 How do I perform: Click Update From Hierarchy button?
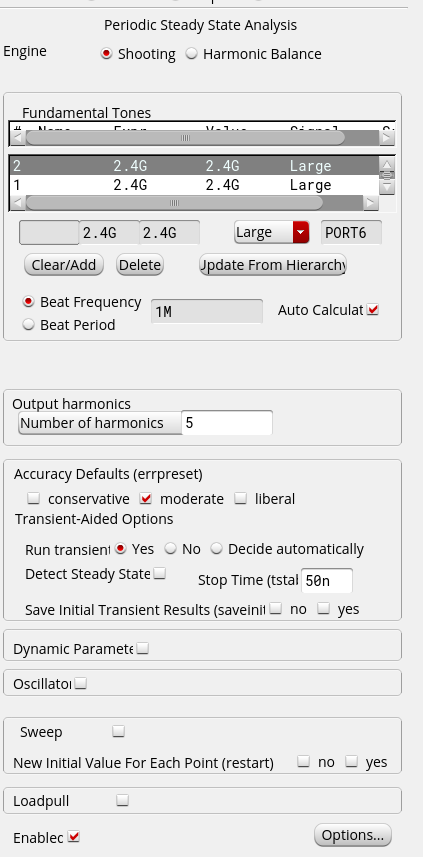click(x=273, y=265)
